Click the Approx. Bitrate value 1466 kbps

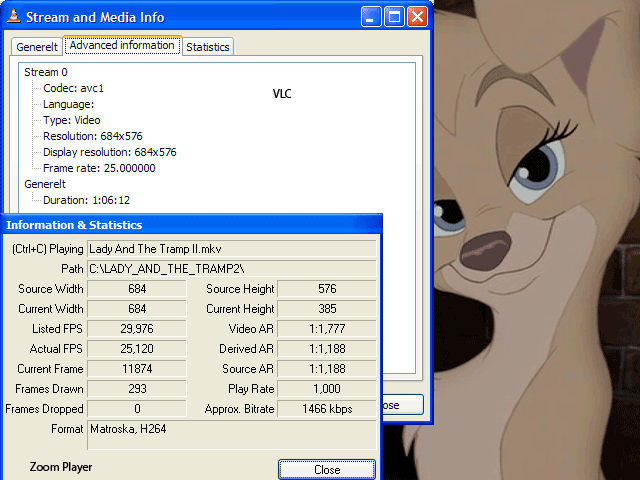[x=327, y=409]
